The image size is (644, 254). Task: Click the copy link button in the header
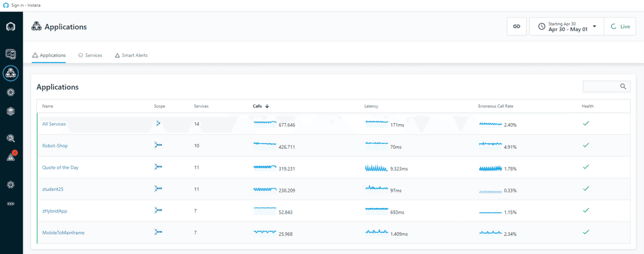517,26
